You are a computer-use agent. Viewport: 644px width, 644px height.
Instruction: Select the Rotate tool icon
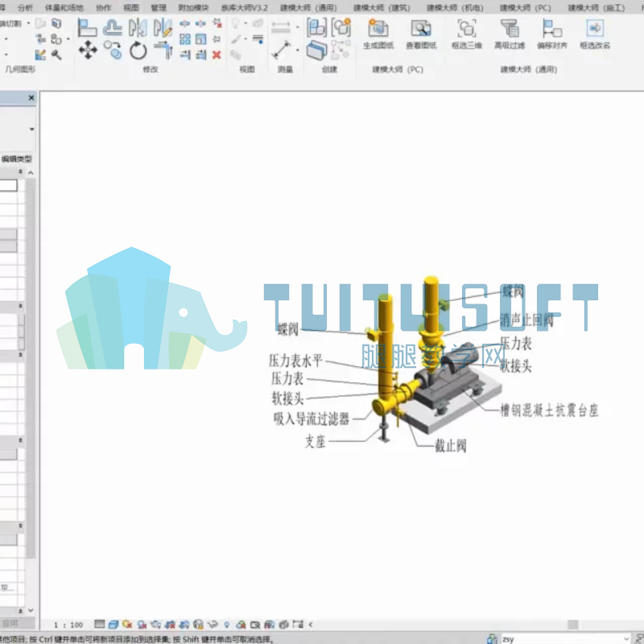pos(138,51)
